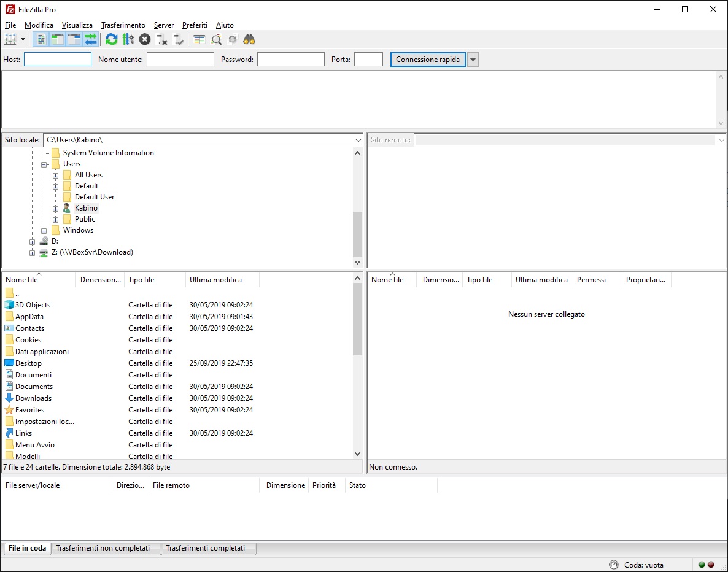The width and height of the screenshot is (728, 572).
Task: Refresh file and folder lists
Action: [x=112, y=39]
